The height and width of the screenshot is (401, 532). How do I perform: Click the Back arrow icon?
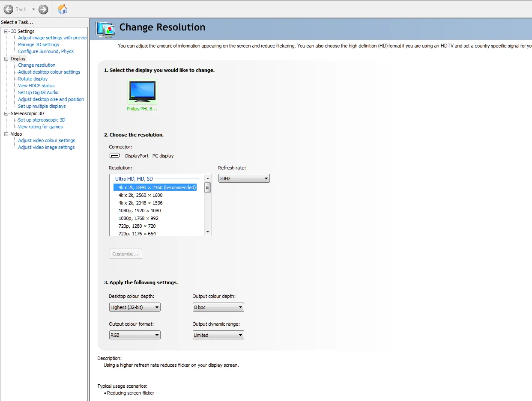[x=9, y=9]
